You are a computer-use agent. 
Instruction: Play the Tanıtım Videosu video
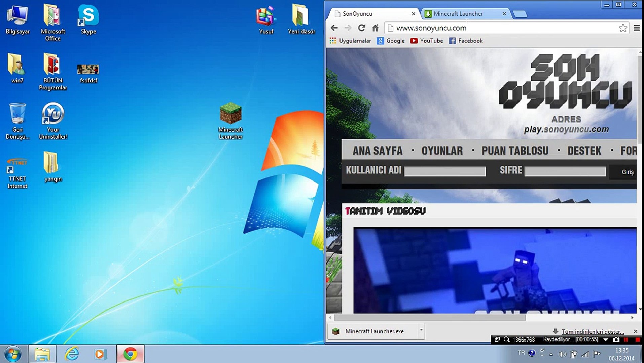(495, 270)
